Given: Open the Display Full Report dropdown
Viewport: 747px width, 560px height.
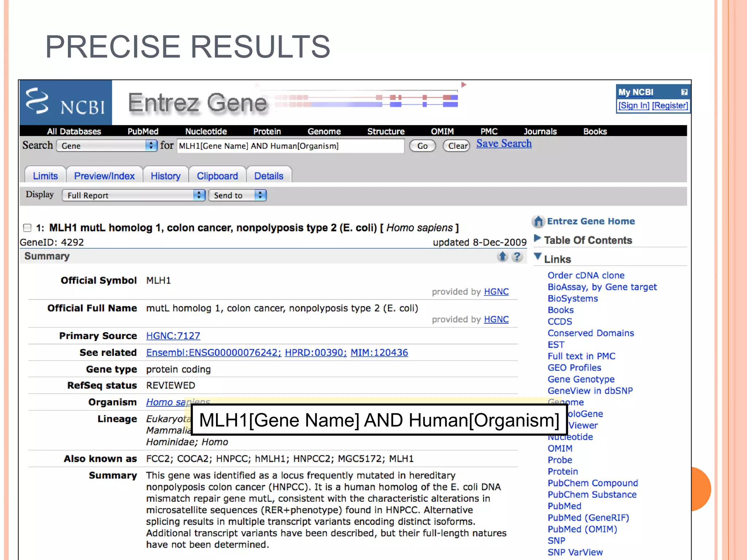Looking at the screenshot, I should pos(133,195).
